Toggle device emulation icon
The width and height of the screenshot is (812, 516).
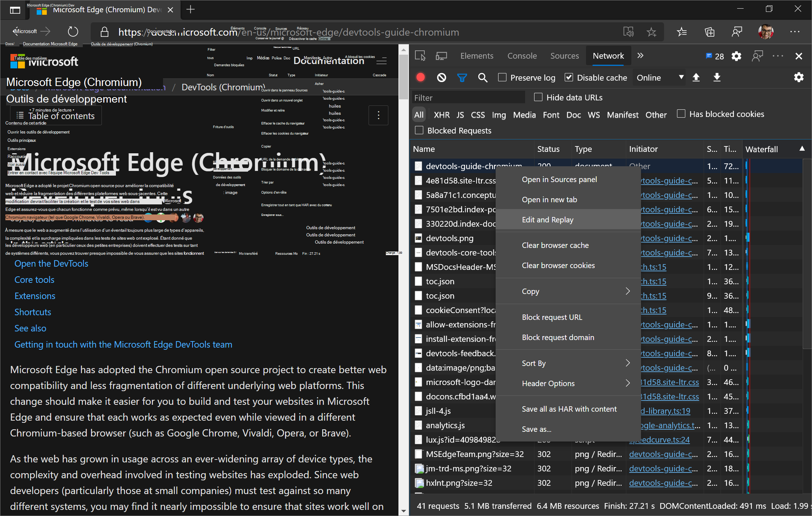441,56
